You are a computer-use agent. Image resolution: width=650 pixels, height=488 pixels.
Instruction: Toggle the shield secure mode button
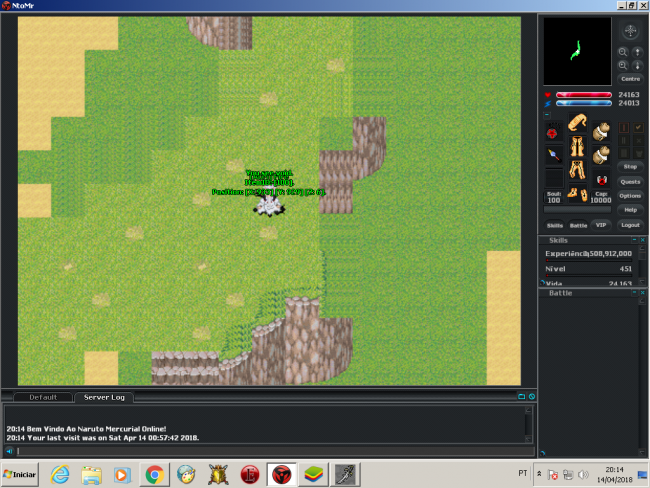point(638,153)
